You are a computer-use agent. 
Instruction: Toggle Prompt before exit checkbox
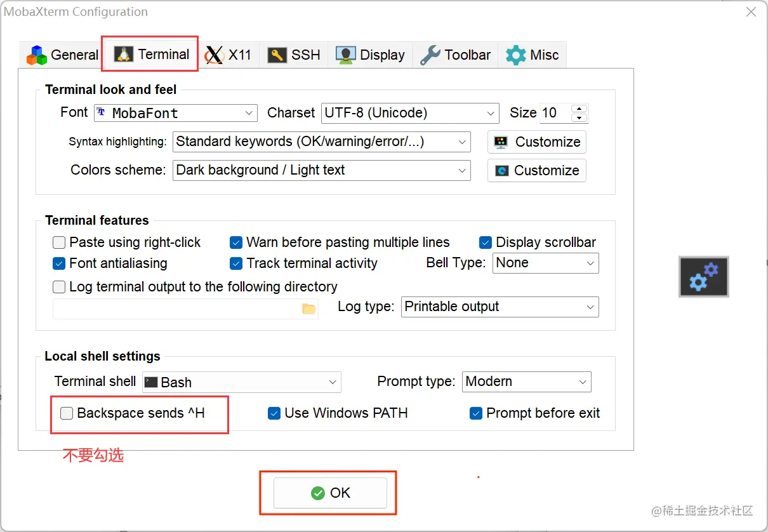pos(476,413)
